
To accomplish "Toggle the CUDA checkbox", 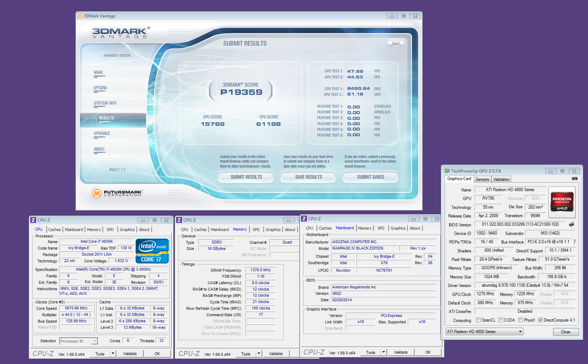I will (x=501, y=320).
